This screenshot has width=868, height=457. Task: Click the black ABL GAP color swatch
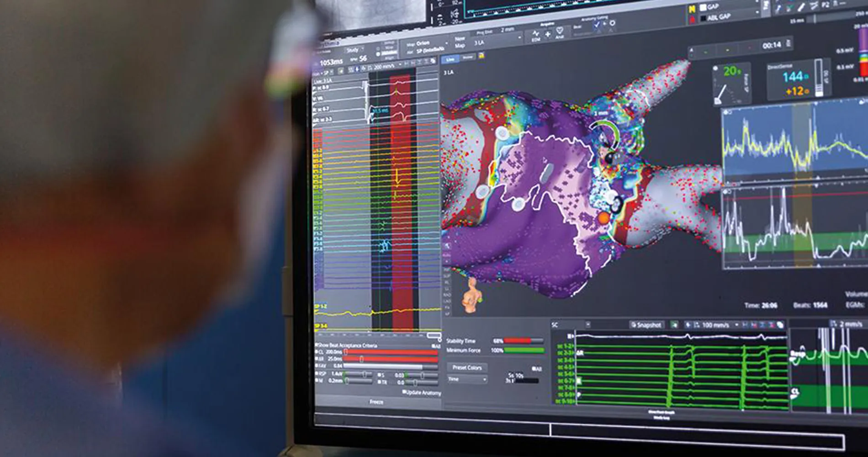(x=703, y=19)
